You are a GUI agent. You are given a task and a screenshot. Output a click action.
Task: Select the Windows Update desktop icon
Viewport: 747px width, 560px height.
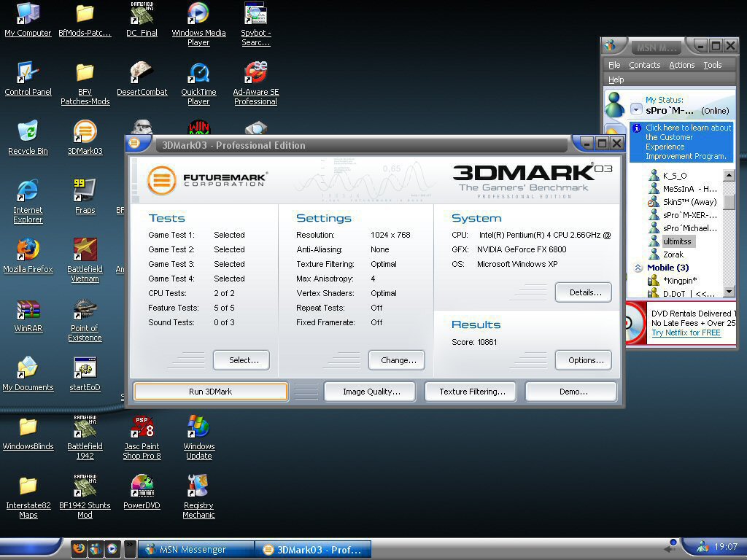point(198,437)
